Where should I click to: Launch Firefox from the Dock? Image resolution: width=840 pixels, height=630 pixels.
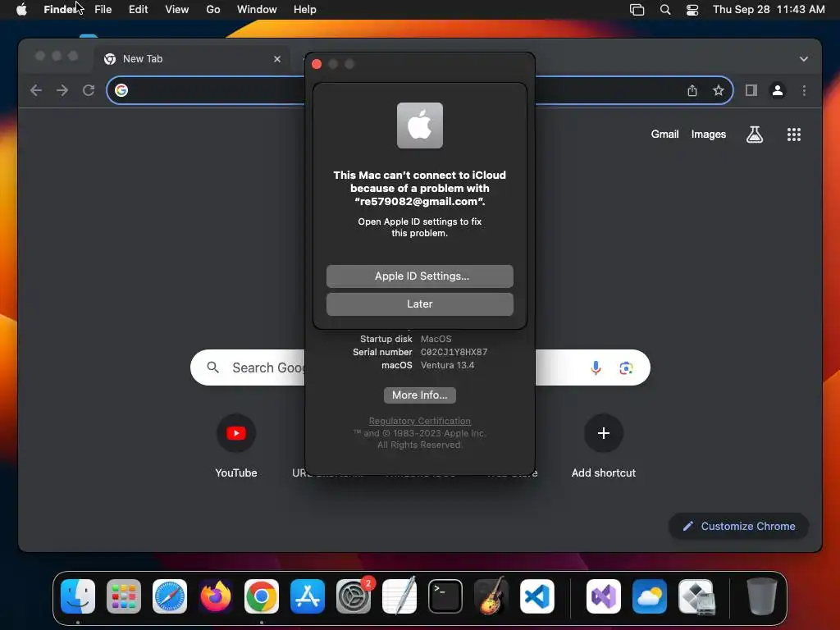216,596
